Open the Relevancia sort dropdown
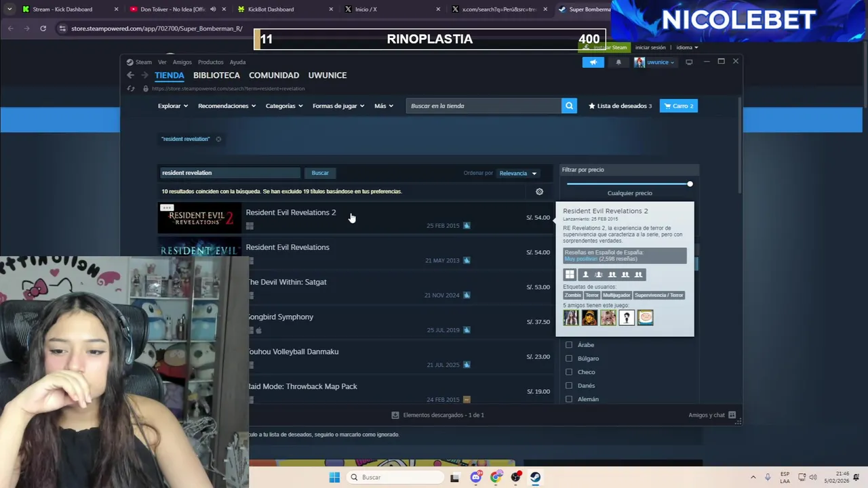Screen dimensions: 868x488 pos(518,174)
